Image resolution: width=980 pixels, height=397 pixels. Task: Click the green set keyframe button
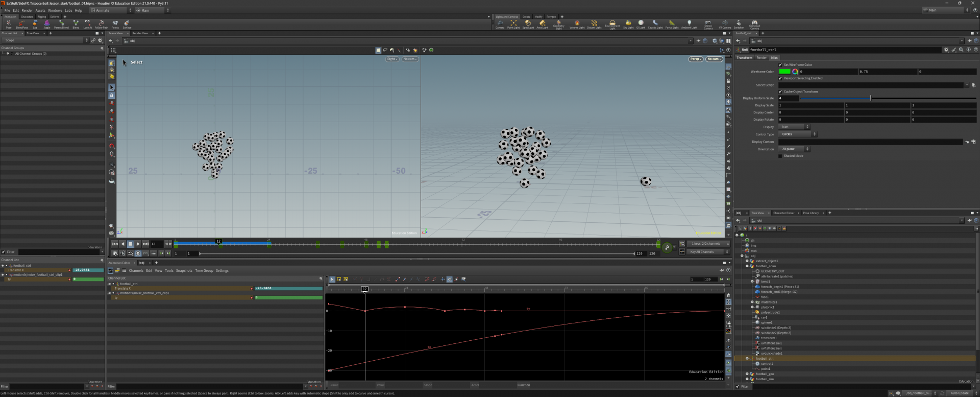pos(667,248)
